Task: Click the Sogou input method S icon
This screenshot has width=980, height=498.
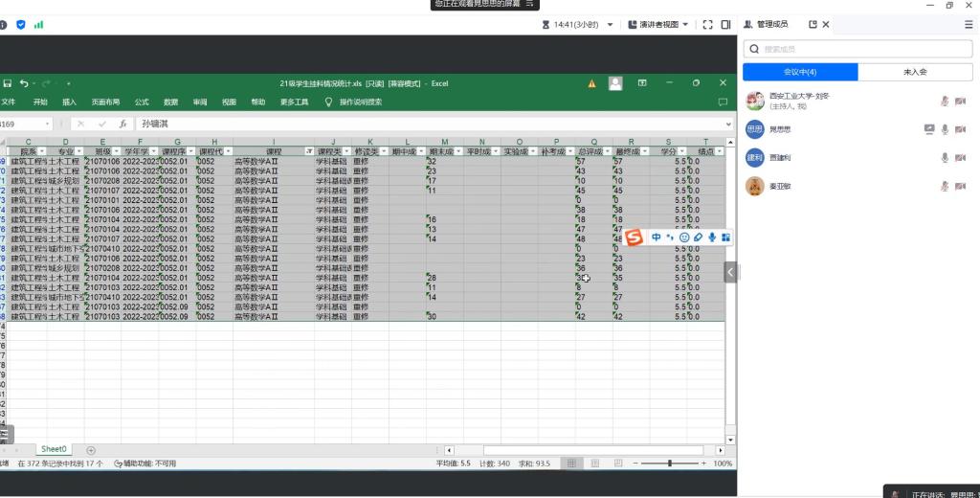Action: [x=635, y=237]
